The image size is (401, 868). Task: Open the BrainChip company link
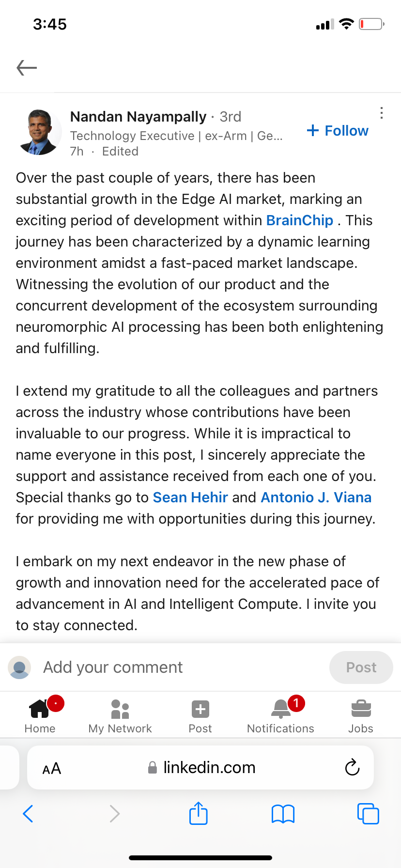click(300, 220)
